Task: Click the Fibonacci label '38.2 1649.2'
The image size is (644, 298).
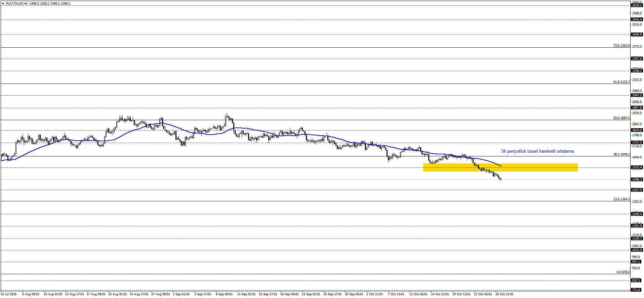Action: (x=621, y=154)
